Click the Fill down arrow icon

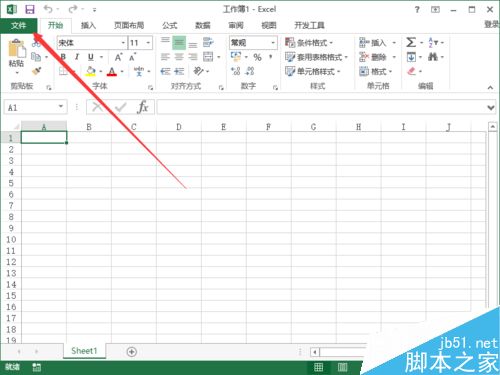(411, 57)
